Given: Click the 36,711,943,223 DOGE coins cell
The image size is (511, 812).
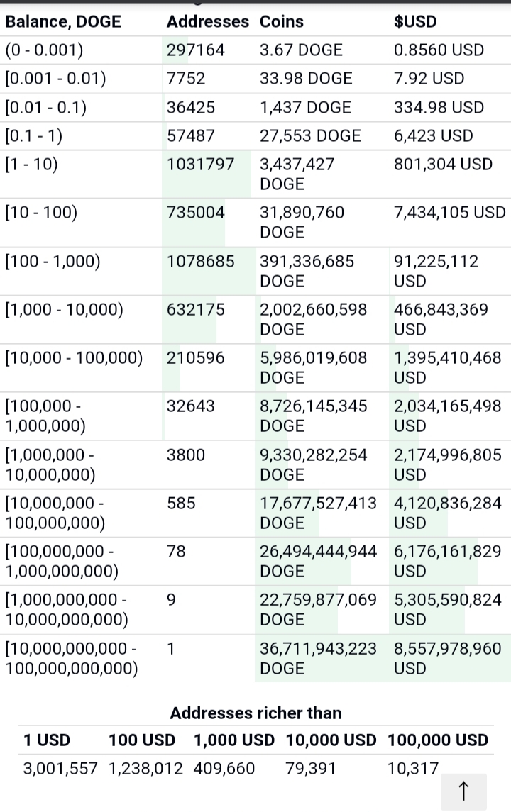Looking at the screenshot, I should click(x=318, y=658).
